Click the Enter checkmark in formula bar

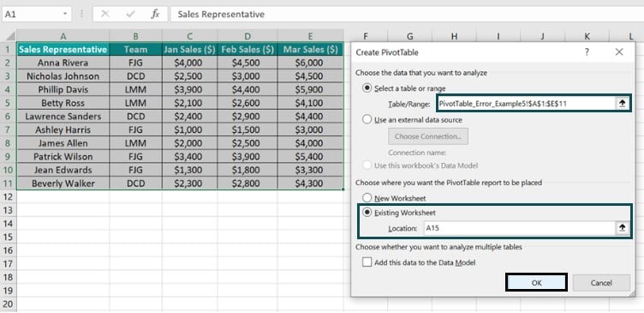click(x=131, y=14)
